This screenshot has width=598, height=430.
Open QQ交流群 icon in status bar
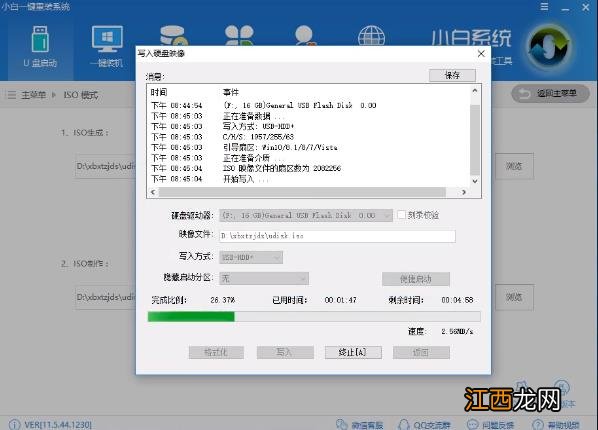(x=424, y=424)
